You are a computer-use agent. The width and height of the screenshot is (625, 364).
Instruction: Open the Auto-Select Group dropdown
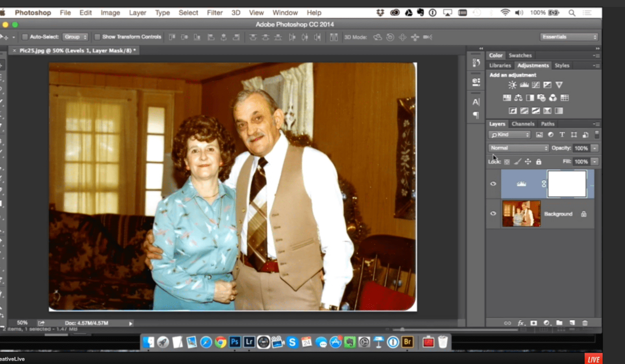click(x=76, y=37)
